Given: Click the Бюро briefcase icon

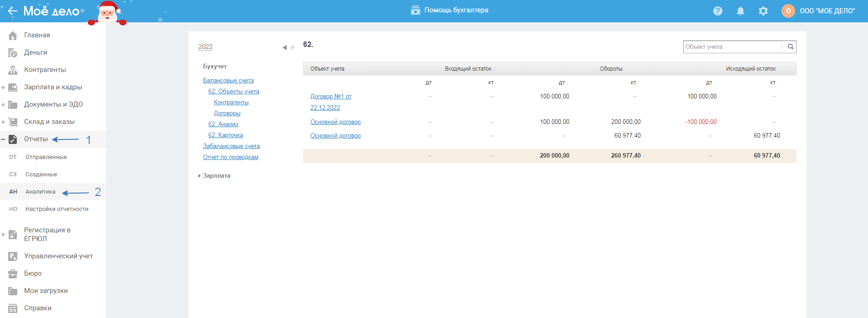Looking at the screenshot, I should point(13,273).
